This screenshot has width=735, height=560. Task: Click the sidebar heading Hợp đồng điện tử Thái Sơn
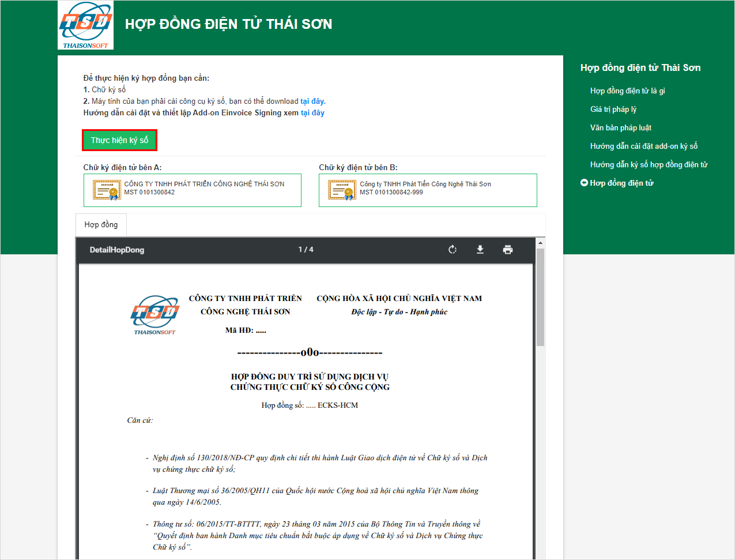[640, 67]
